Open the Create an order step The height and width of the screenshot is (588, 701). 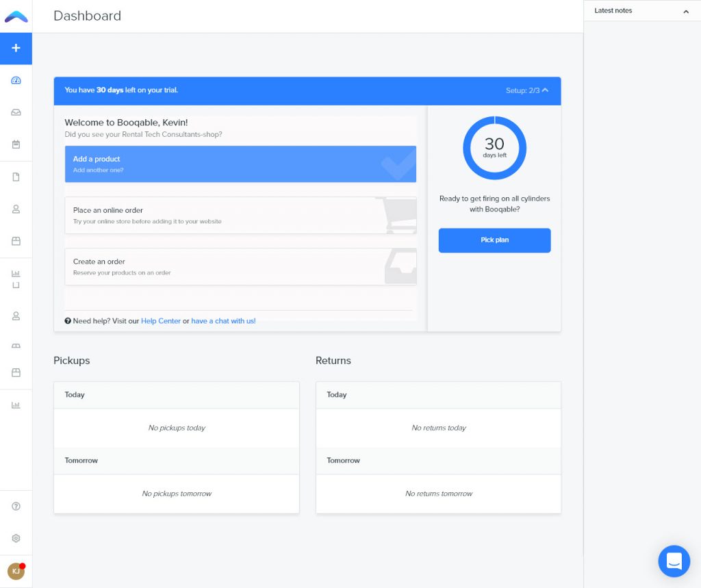[240, 266]
